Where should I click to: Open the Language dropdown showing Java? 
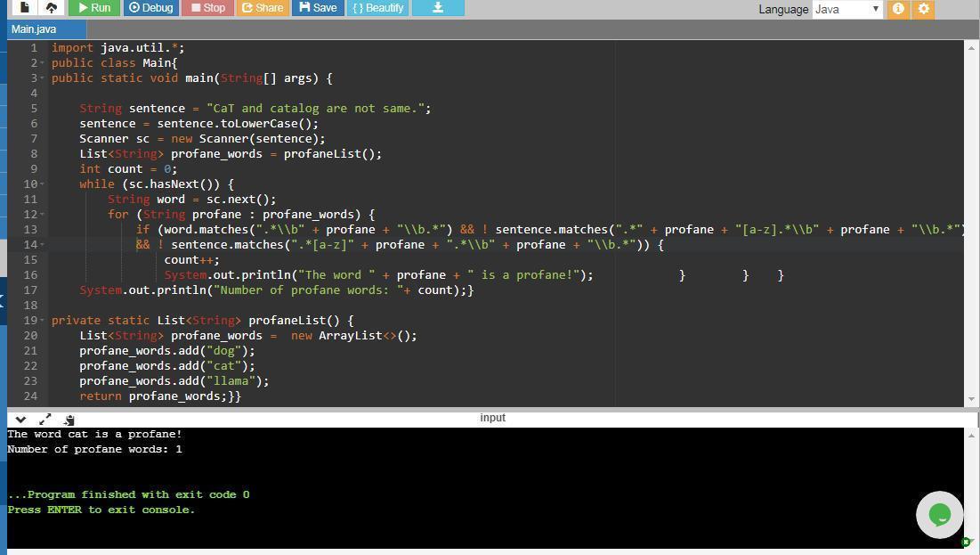[x=846, y=9]
